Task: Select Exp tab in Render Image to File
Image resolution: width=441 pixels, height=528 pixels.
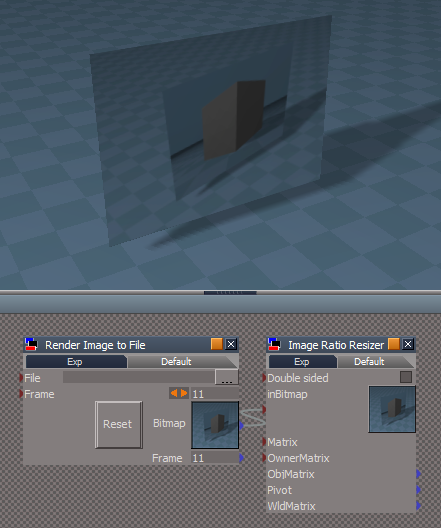Action: (x=76, y=362)
